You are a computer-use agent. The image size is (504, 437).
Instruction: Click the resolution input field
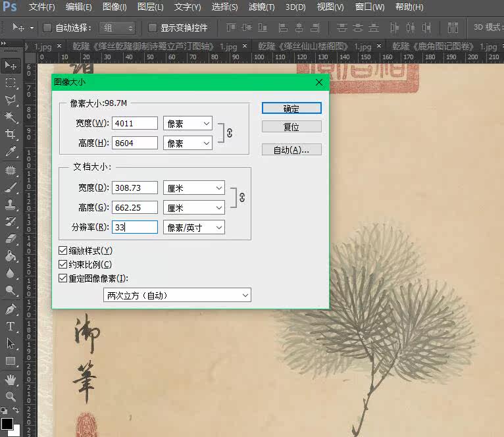pos(135,227)
